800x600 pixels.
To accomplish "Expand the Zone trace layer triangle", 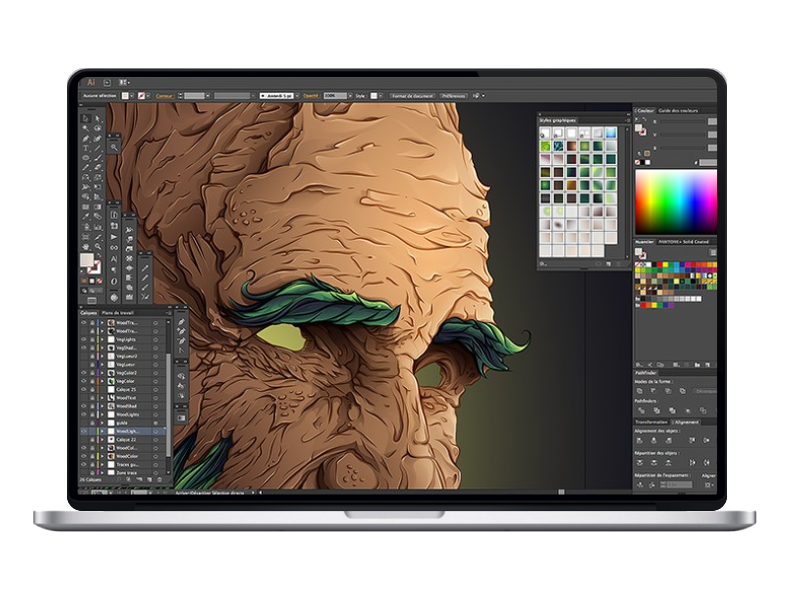I will pos(102,473).
